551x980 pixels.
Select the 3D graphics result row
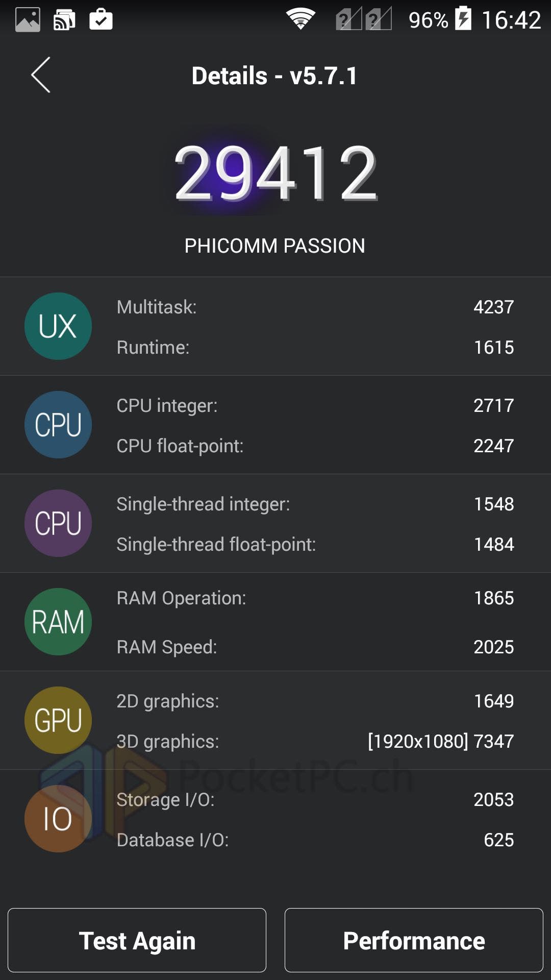(x=315, y=741)
